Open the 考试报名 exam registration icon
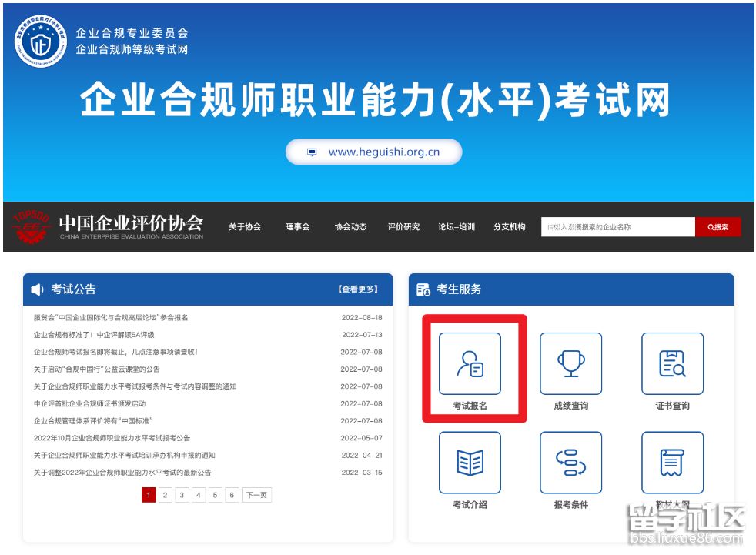Screen dimensions: 756x555 pos(470,364)
